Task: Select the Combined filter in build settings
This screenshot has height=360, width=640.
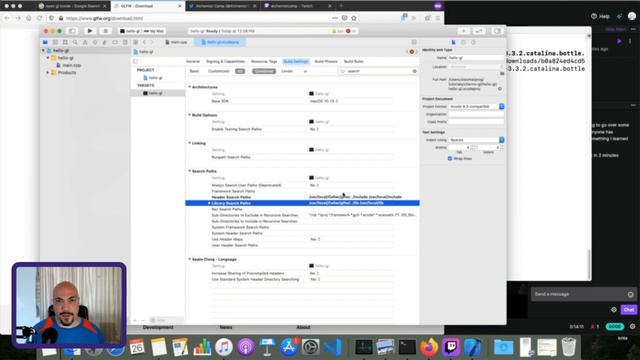Action: (x=264, y=71)
